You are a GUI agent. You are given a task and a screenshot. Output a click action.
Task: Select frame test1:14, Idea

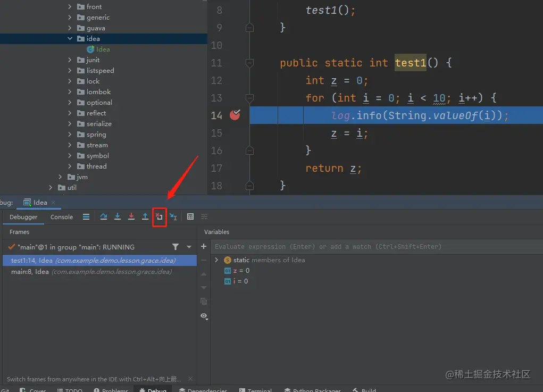coord(100,261)
